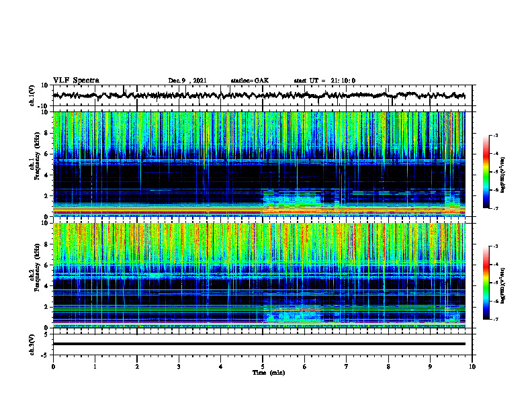Click the "4" tick label on the time axis
Screen dimensions: 532x411
tap(221, 367)
